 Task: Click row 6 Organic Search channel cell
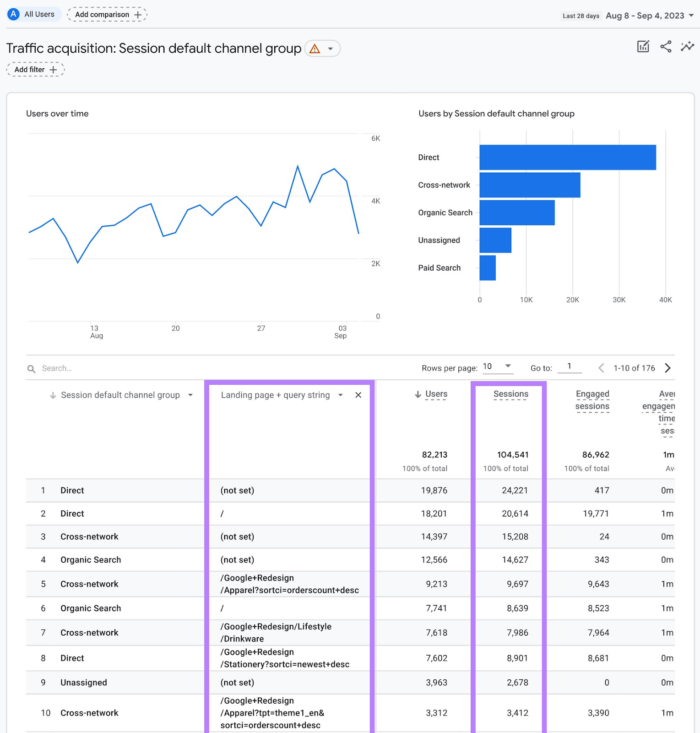pos(91,608)
